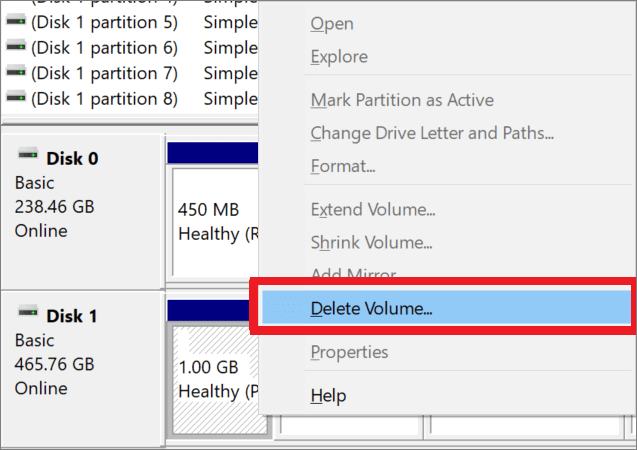Click the drive icon beside Disk 1 partition 8
Screen dimensions: 637x450
click(x=16, y=99)
